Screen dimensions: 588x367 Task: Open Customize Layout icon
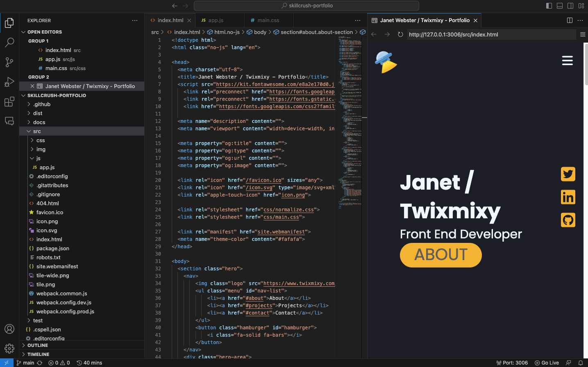point(581,6)
